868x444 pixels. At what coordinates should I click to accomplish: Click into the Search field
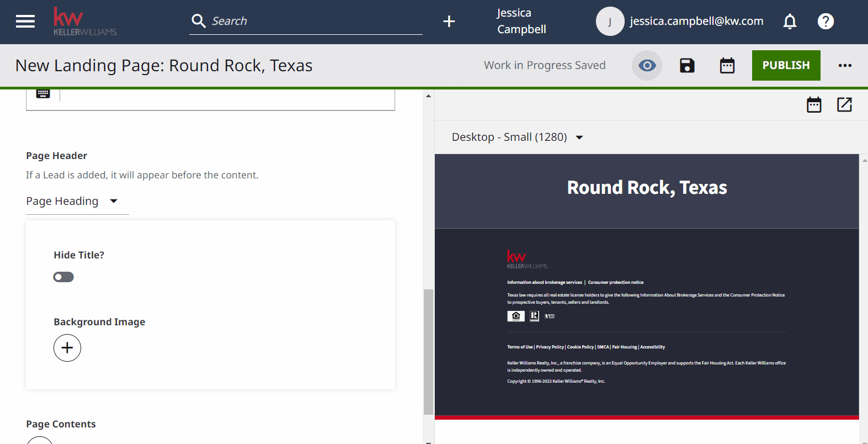click(x=315, y=22)
